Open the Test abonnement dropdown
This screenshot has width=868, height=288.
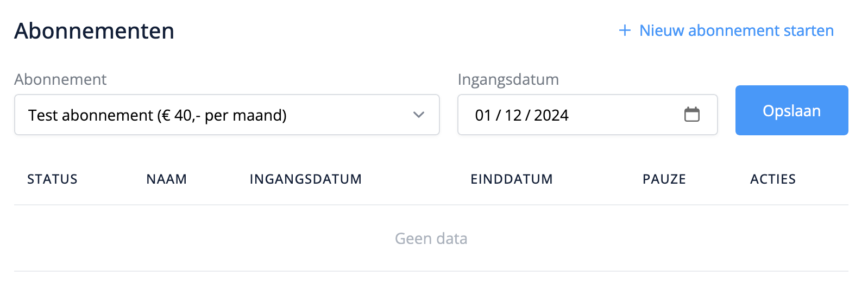pyautogui.click(x=217, y=115)
